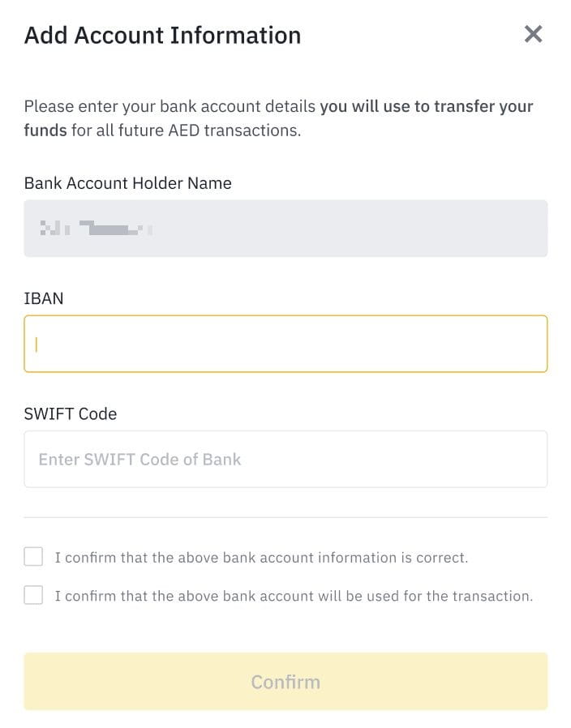
Task: Click the blurred account holder name value
Action: coord(97,228)
